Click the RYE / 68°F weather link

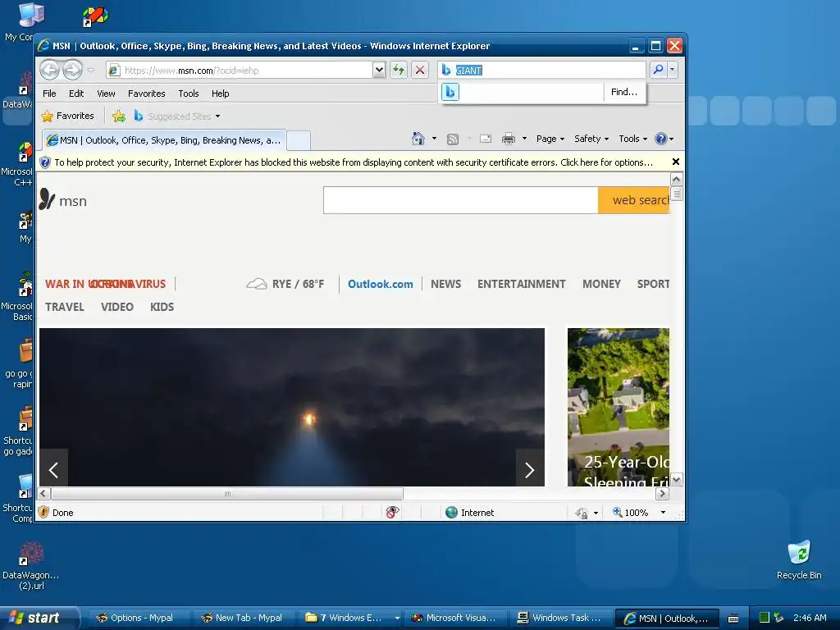click(285, 284)
